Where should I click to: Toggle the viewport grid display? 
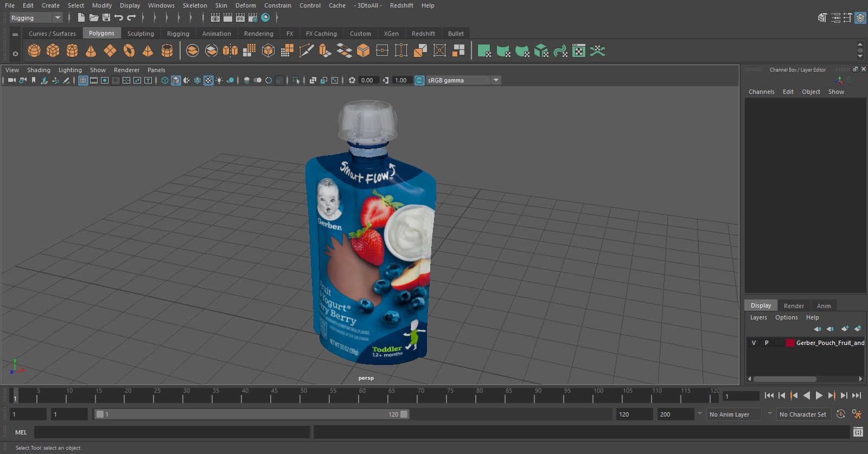pyautogui.click(x=83, y=80)
